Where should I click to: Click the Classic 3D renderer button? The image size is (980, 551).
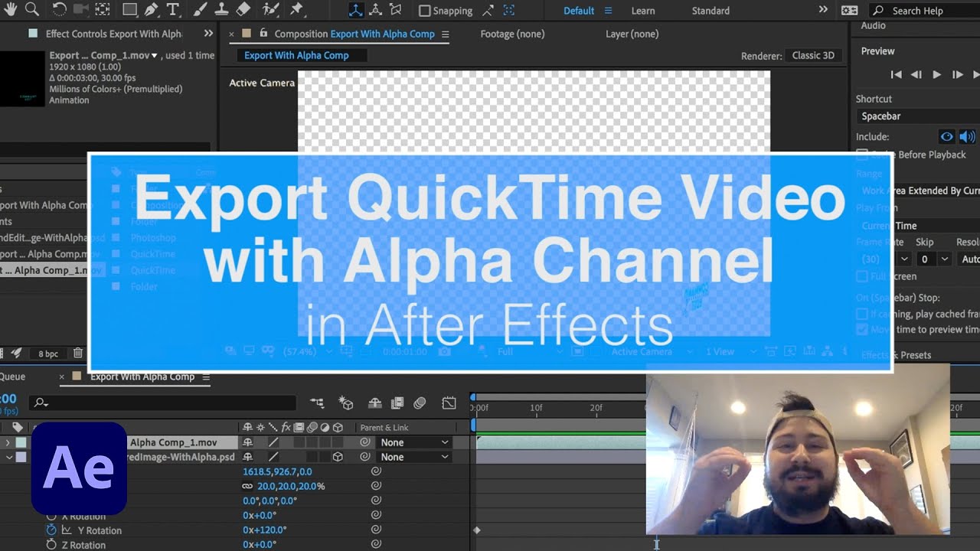click(813, 56)
